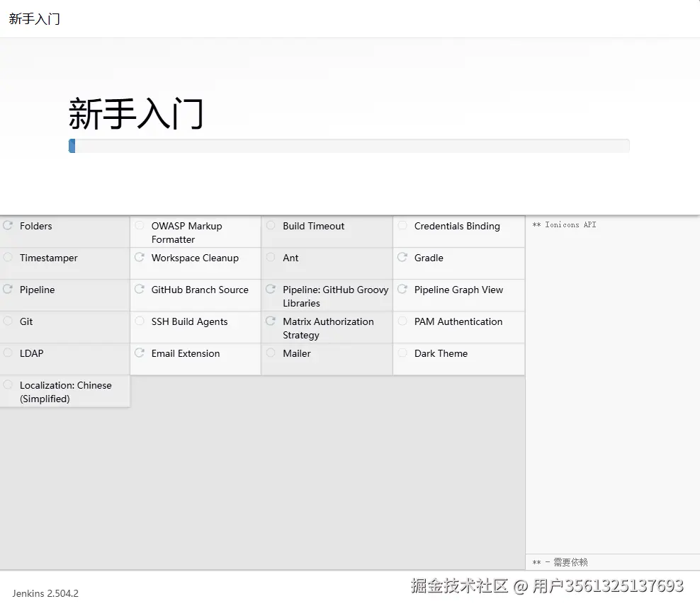The width and height of the screenshot is (700, 611).
Task: Click the Jenkins 2.504.2 version label
Action: tap(45, 594)
